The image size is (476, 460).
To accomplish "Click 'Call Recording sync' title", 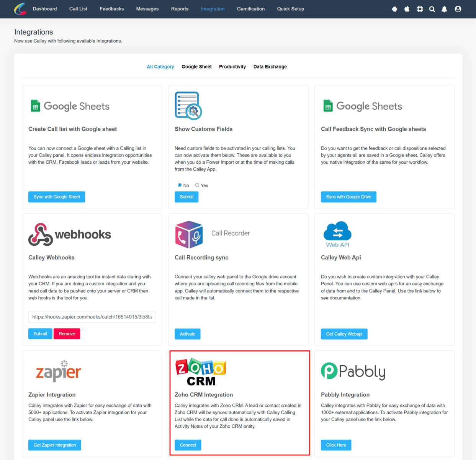I will [x=201, y=258].
